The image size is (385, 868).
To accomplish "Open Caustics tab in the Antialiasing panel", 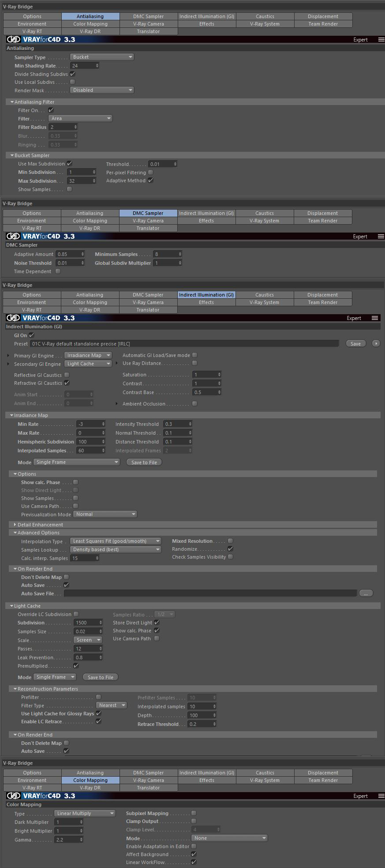I will (x=265, y=16).
